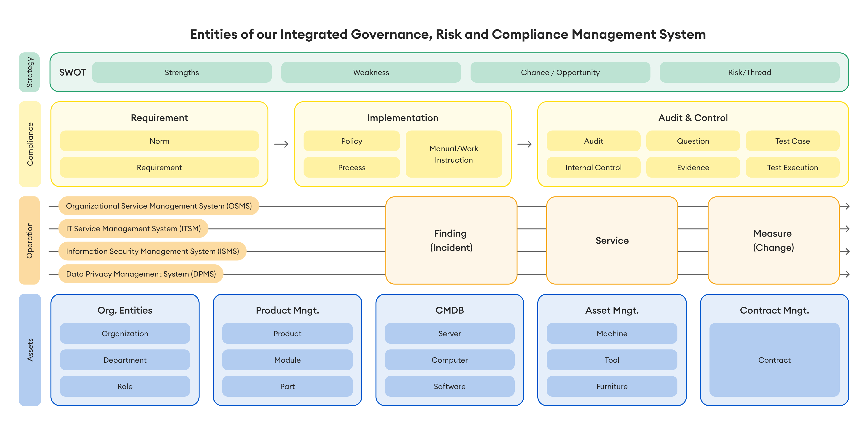Select the Question box
This screenshot has width=868, height=425.
pyautogui.click(x=693, y=141)
